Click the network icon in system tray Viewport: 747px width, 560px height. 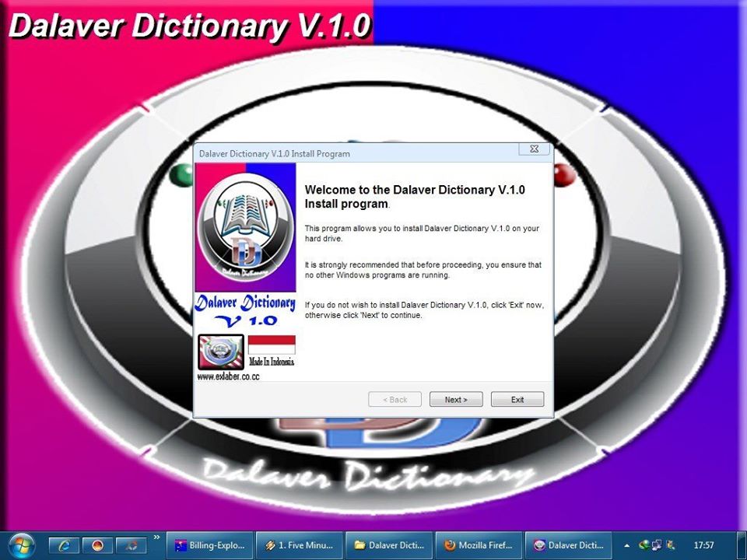656,545
